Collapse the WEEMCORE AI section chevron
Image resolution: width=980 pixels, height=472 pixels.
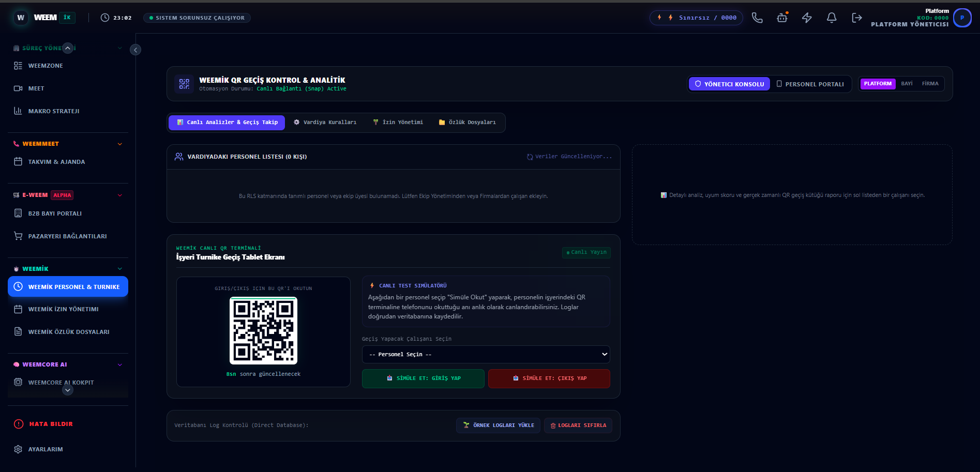click(x=120, y=364)
